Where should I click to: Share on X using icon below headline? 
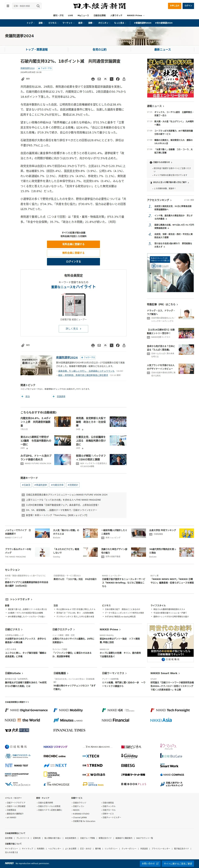pos(111,79)
